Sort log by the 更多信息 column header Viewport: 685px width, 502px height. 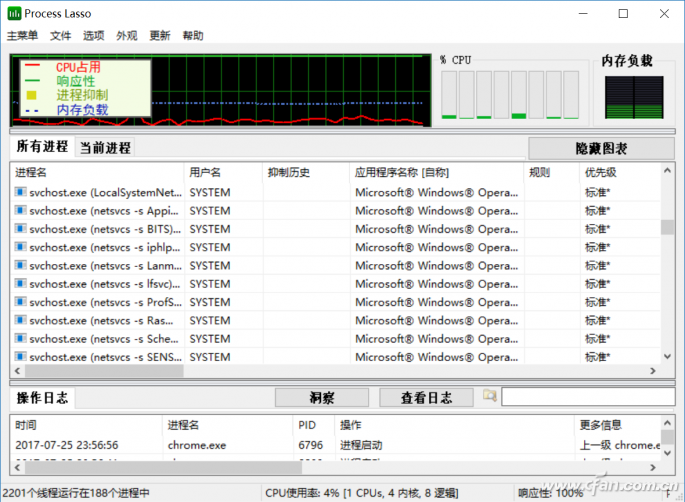(617, 425)
